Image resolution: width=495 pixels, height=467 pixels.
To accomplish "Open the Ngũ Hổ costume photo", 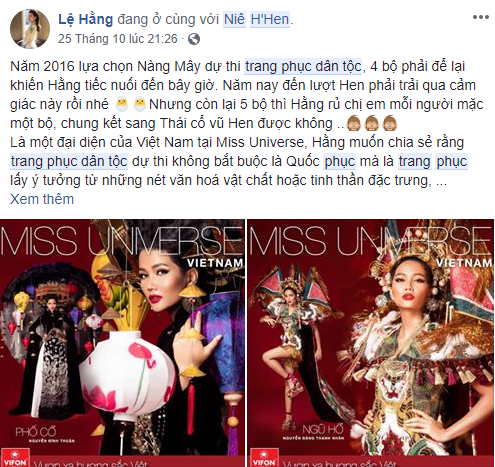I will point(370,343).
